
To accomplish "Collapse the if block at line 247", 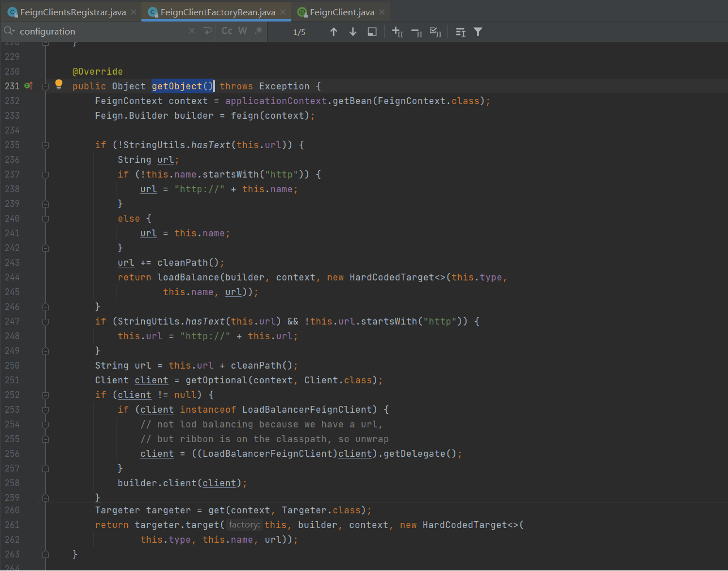I will (x=45, y=322).
